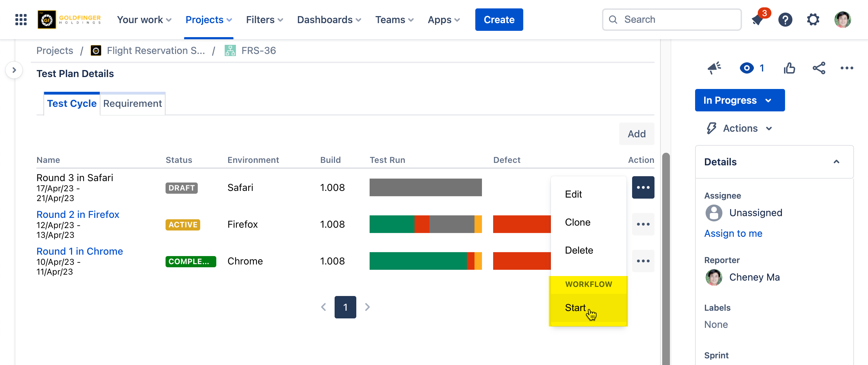The width and height of the screenshot is (868, 365).
Task: Choose Clone from the action menu
Action: pyautogui.click(x=577, y=222)
